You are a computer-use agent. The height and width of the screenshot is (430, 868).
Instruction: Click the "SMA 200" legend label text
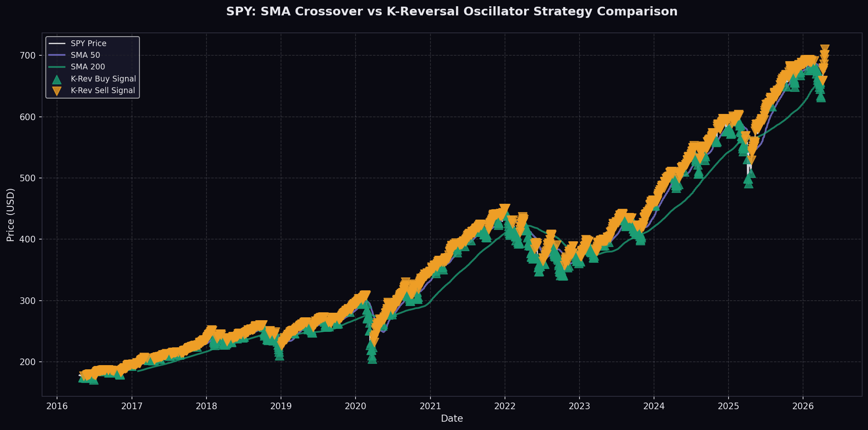[x=87, y=67]
